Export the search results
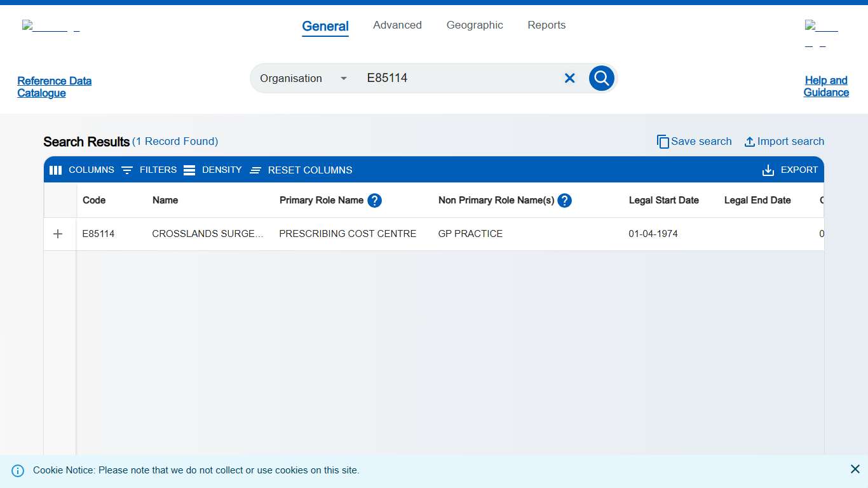 pyautogui.click(x=790, y=170)
